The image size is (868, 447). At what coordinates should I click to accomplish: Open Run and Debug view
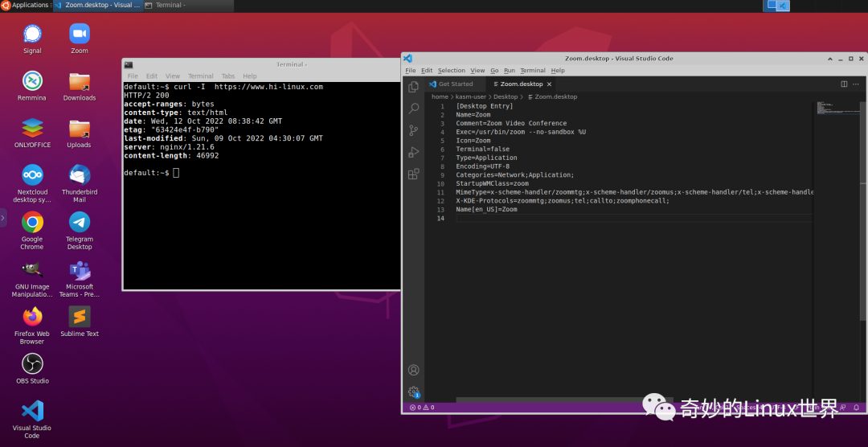point(413,152)
